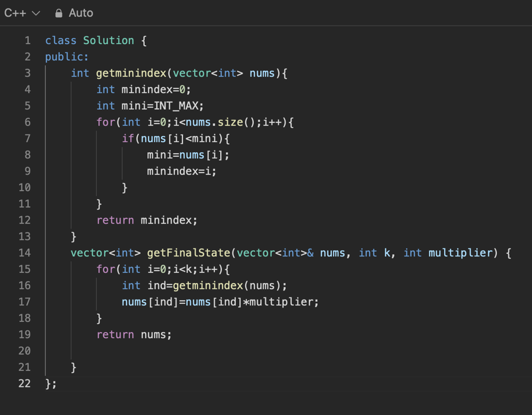Select line number 14 in gutter
The height and width of the screenshot is (415, 532).
pyautogui.click(x=24, y=253)
